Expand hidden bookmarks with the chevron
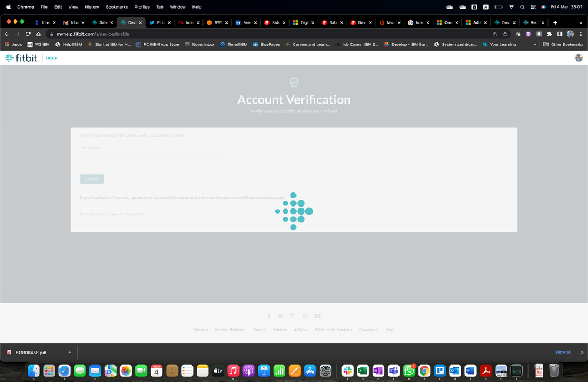Viewport: 588px width, 382px height. coord(535,45)
